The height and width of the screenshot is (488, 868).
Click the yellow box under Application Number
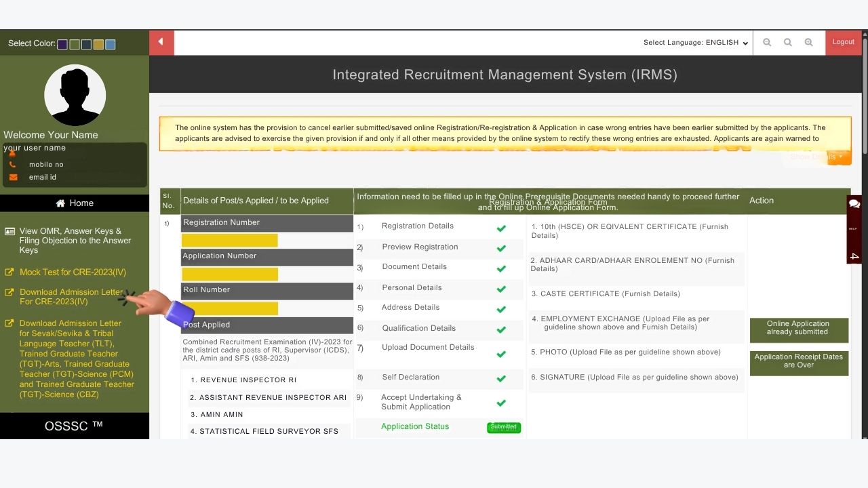click(x=230, y=274)
